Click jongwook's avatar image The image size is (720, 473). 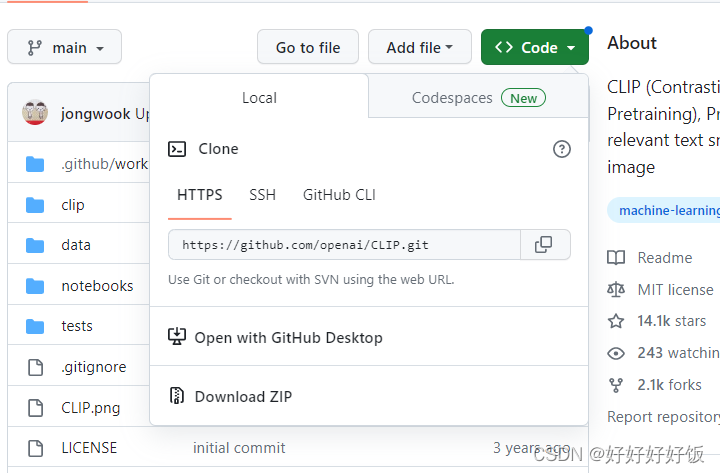click(35, 112)
